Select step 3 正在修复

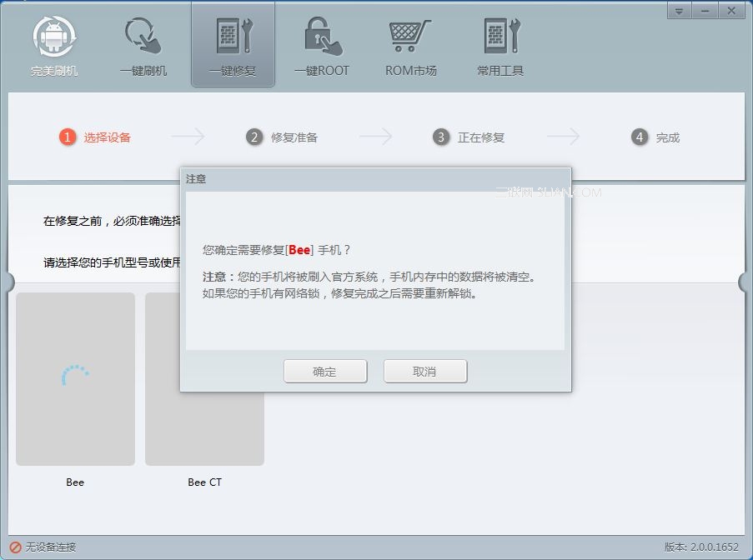[x=469, y=137]
